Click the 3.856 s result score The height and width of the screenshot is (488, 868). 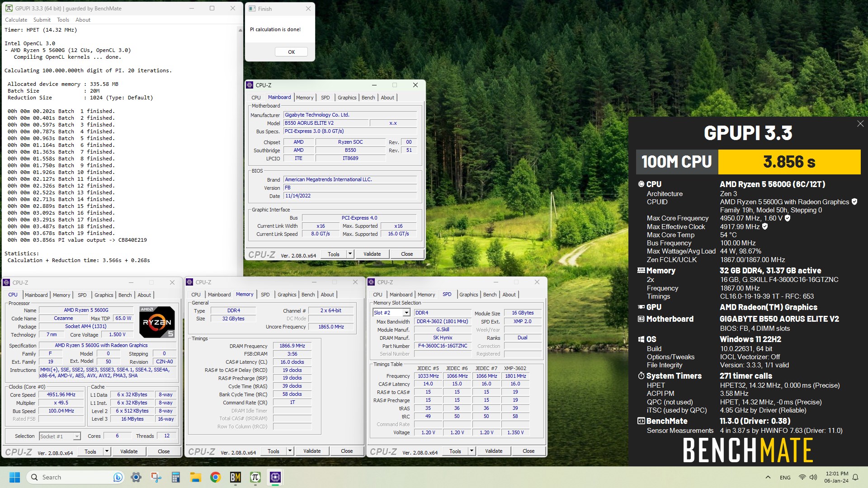tap(789, 162)
